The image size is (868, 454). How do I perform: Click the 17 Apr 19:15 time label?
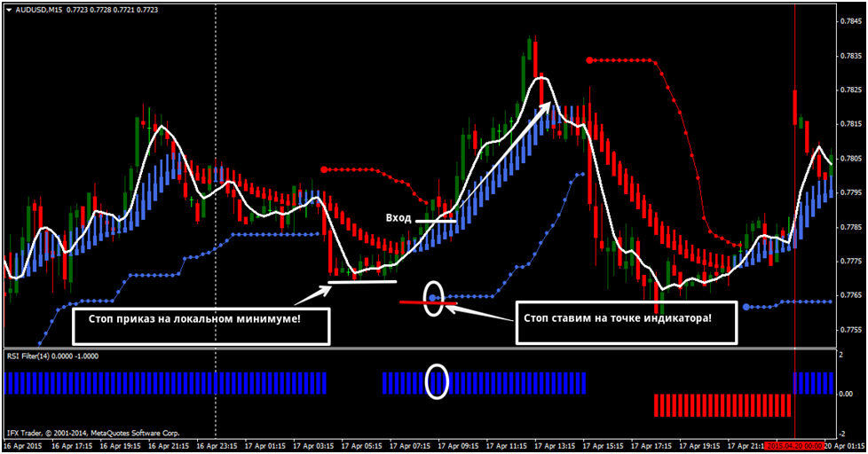700,445
